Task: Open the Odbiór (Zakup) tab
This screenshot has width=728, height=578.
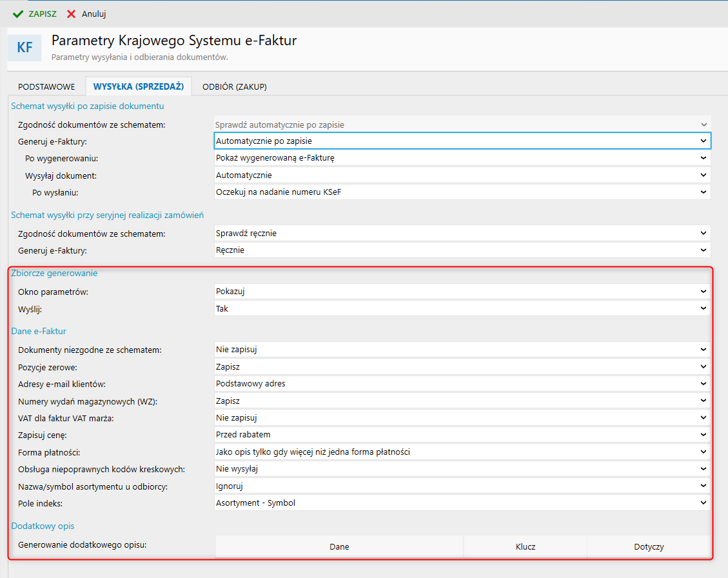Action: 234,86
